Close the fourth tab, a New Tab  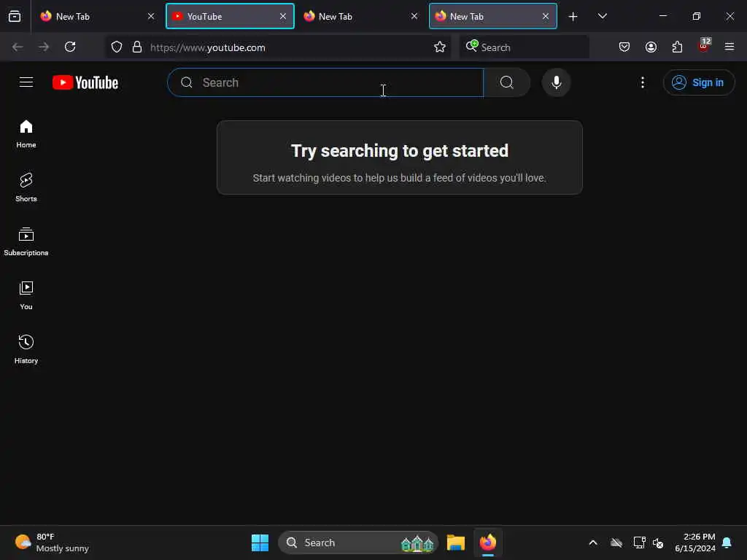tap(546, 16)
